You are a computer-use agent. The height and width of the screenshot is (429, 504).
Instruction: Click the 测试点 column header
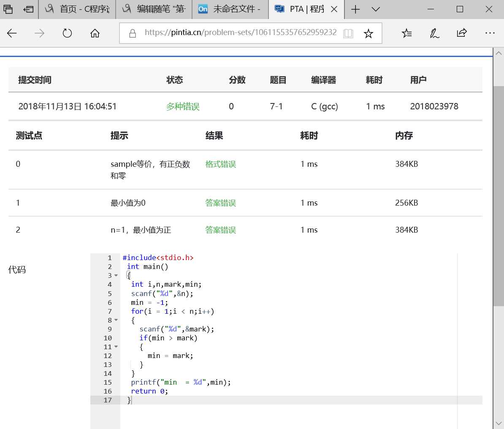[x=29, y=136]
